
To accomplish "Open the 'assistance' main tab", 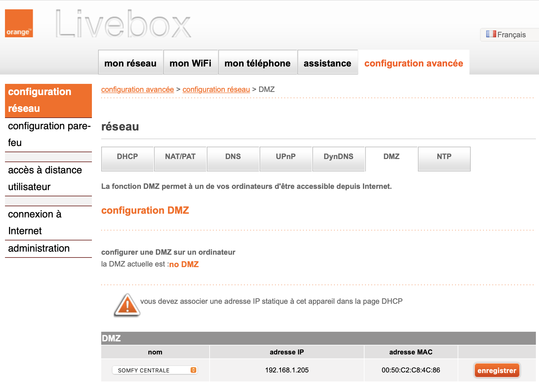I will point(328,62).
